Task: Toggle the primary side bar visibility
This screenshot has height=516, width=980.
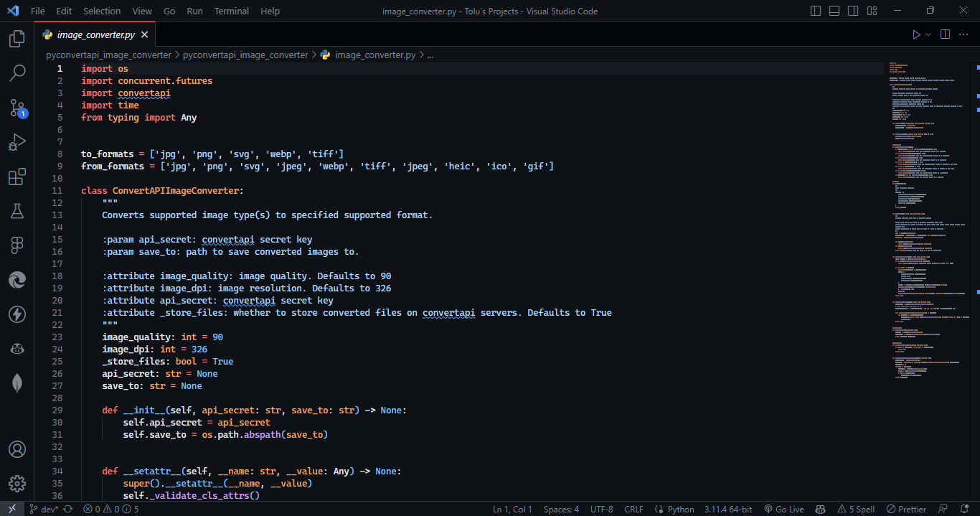Action: pyautogui.click(x=816, y=11)
